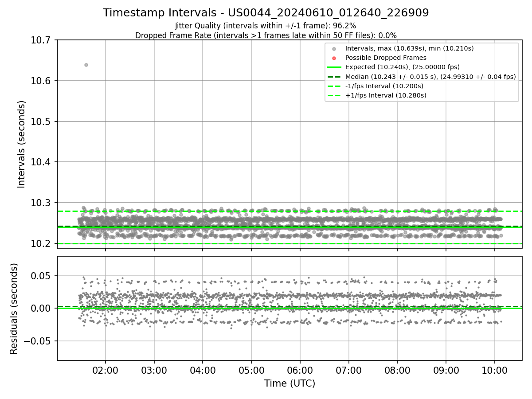Click the '02:00' time tick label

tap(106, 370)
